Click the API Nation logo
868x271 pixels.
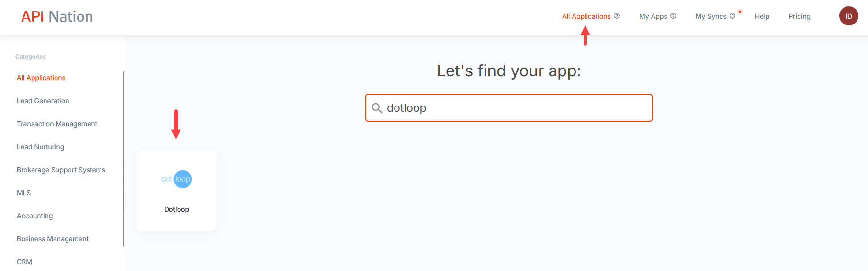tap(57, 17)
